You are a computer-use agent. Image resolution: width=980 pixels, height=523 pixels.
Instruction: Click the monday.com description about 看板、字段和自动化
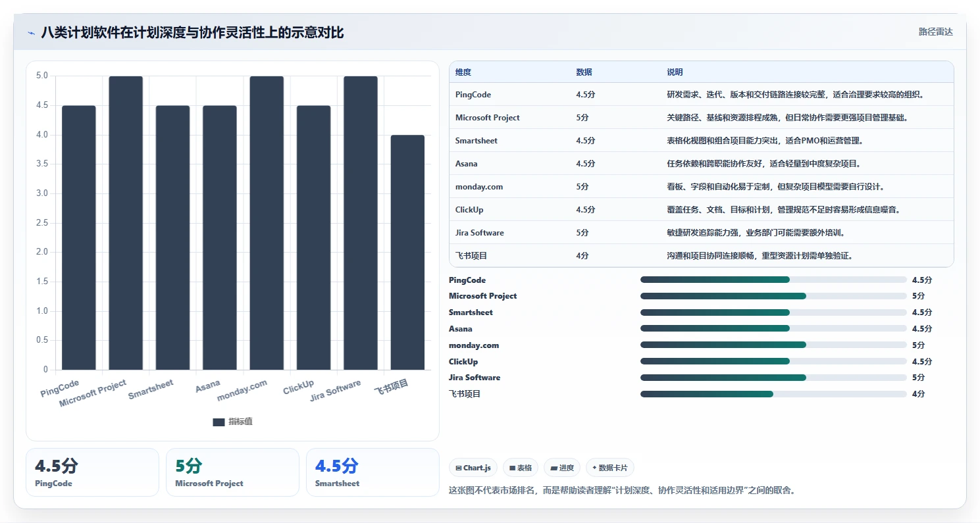775,187
